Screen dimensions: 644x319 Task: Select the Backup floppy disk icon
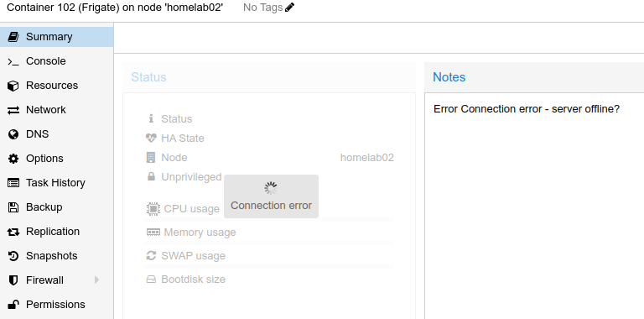point(13,207)
